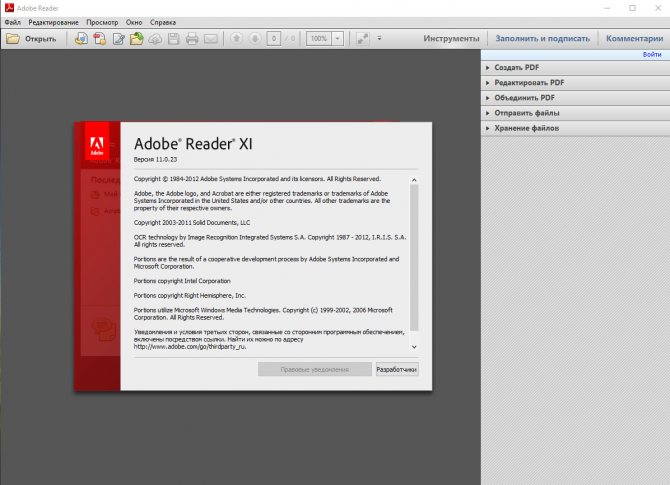Click the floppy disk save icon
This screenshot has width=670, height=485.
point(173,39)
